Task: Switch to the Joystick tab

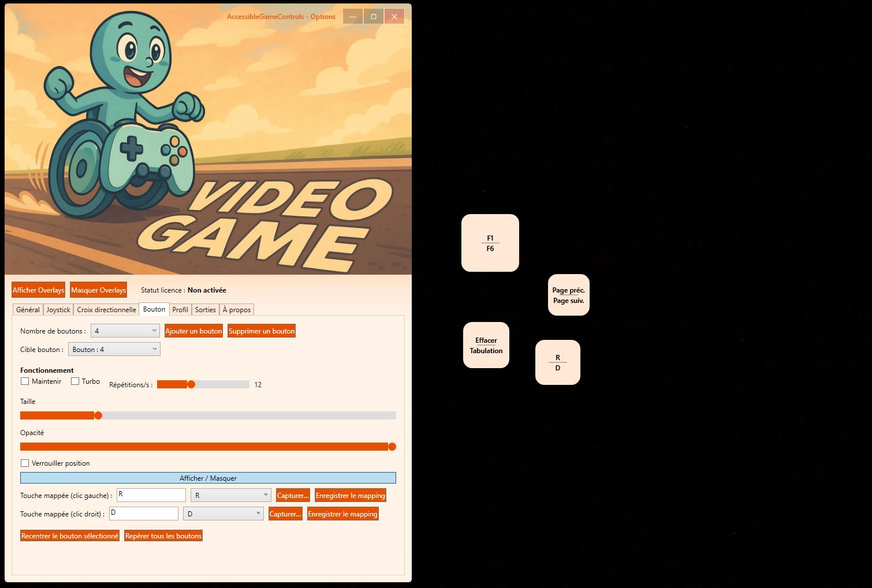Action: (58, 310)
